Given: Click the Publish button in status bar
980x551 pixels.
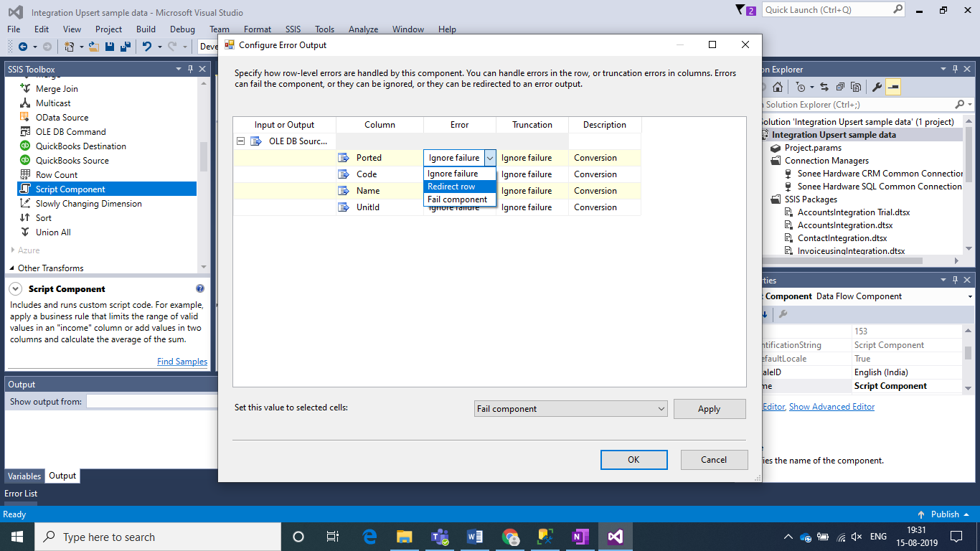Looking at the screenshot, I should point(944,514).
